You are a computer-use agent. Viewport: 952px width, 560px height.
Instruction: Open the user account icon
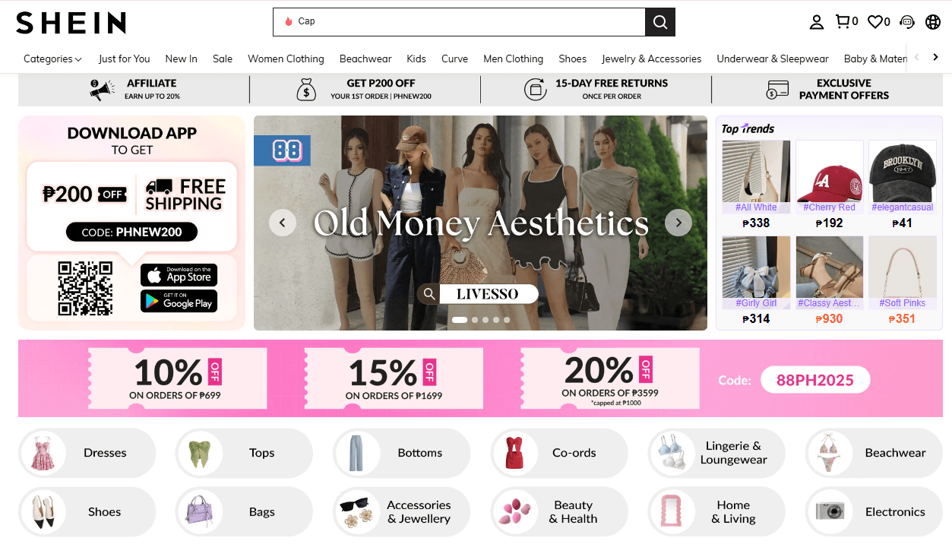point(816,22)
